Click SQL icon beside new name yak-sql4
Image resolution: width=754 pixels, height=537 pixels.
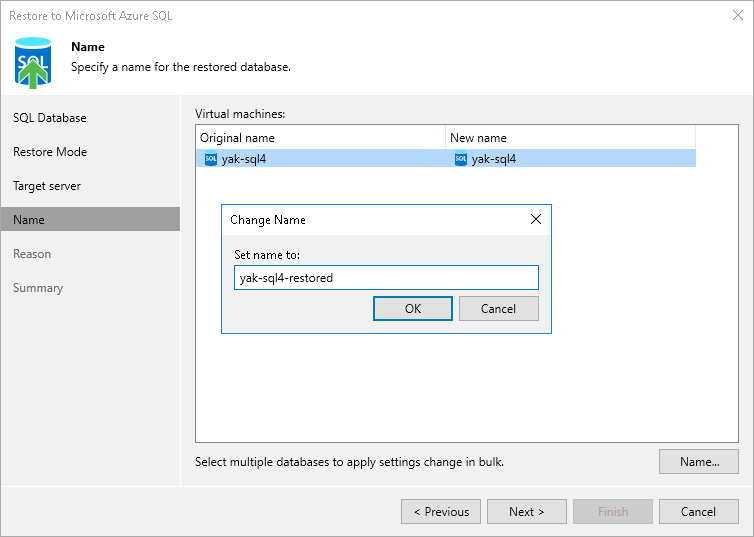(461, 159)
